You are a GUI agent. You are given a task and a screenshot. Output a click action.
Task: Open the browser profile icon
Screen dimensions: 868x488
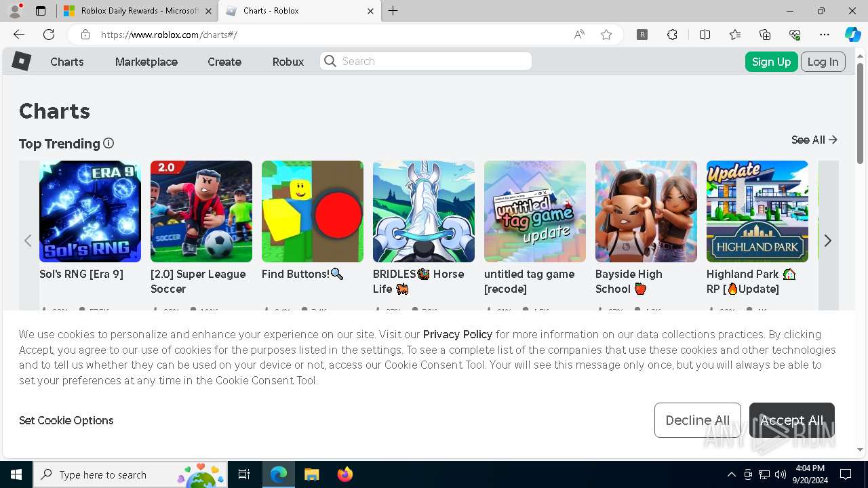15,11
